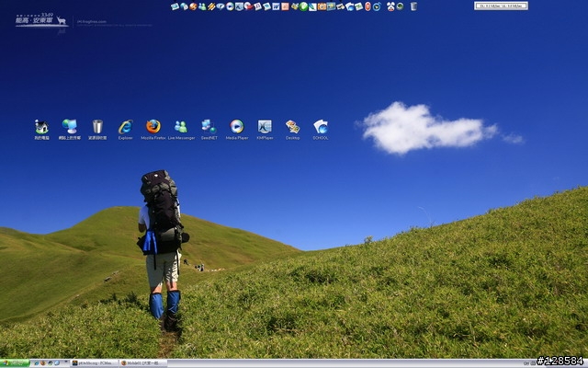The width and height of the screenshot is (588, 368).
Task: Launch KMPlayer from desktop
Action: (x=265, y=127)
